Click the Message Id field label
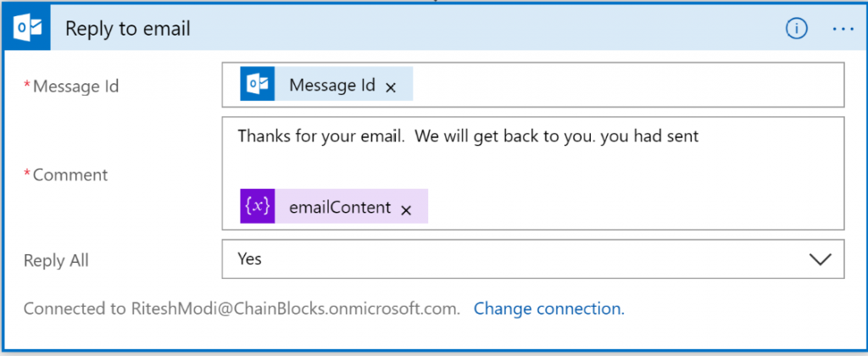868x356 pixels. 75,86
